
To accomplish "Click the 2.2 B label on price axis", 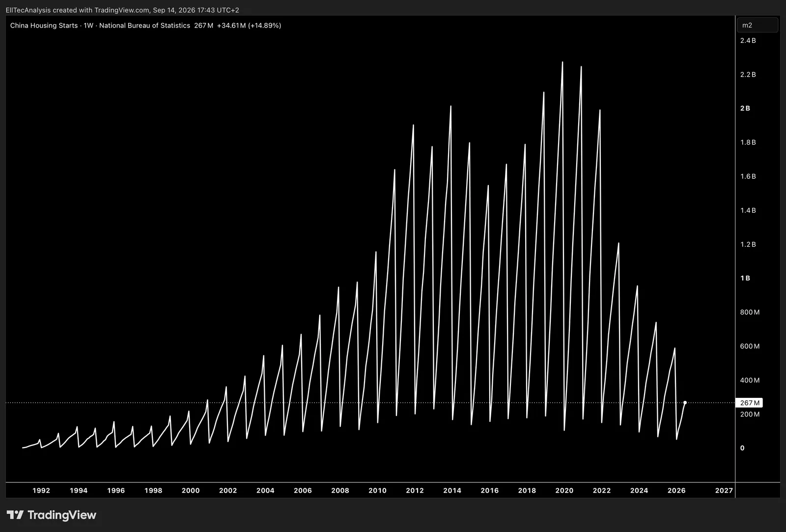I will (748, 75).
